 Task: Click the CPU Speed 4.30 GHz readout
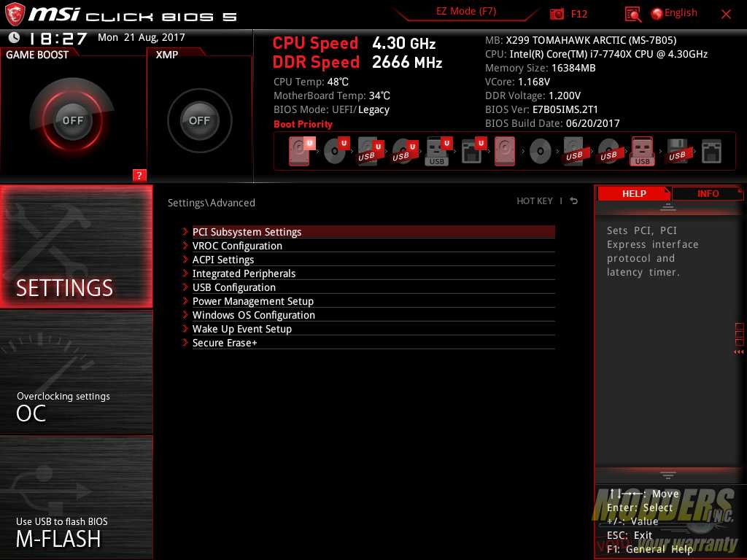coord(354,43)
